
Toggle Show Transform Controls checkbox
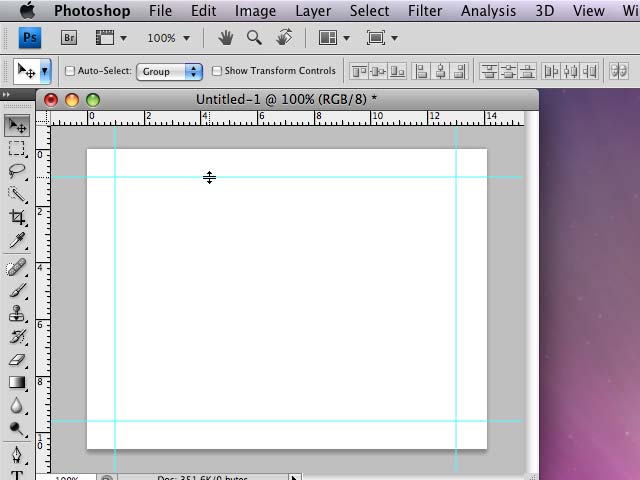click(x=217, y=71)
